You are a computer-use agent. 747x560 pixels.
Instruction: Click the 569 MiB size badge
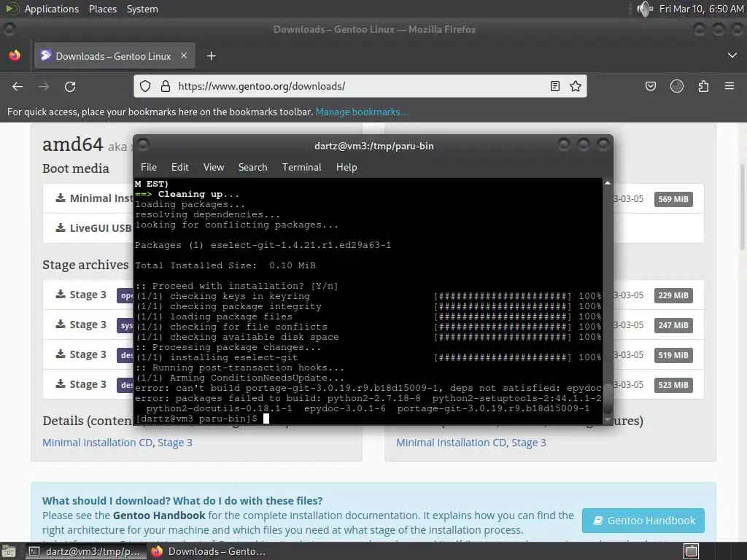coord(673,199)
